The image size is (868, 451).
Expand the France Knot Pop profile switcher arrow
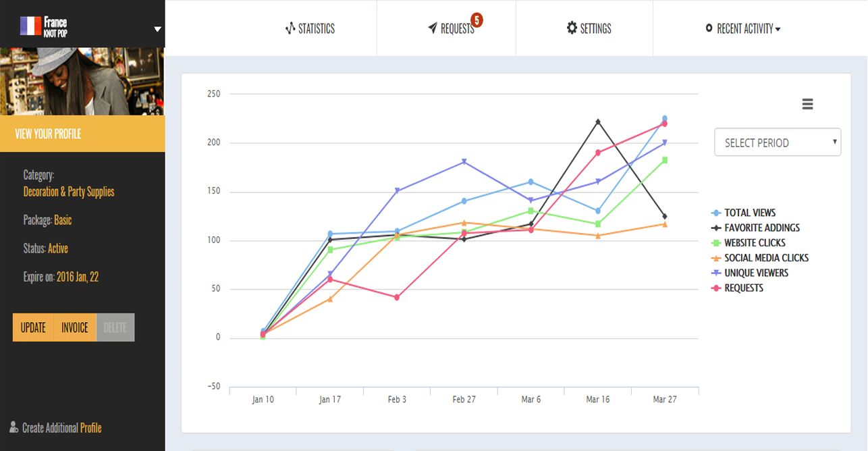(x=157, y=29)
